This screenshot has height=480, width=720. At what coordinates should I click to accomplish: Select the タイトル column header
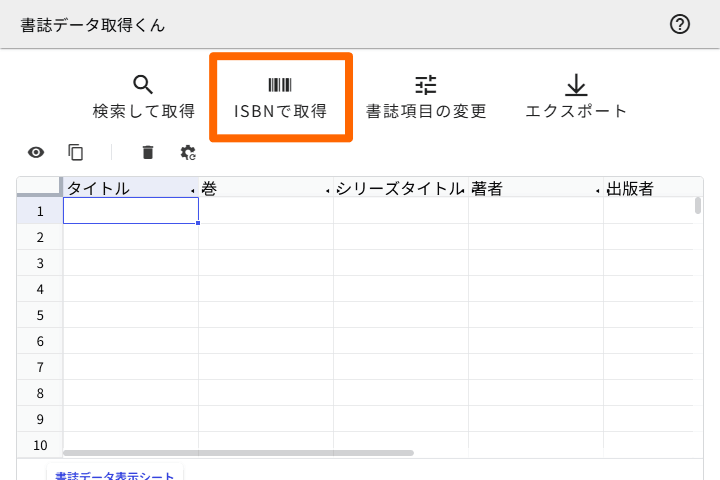click(x=120, y=188)
